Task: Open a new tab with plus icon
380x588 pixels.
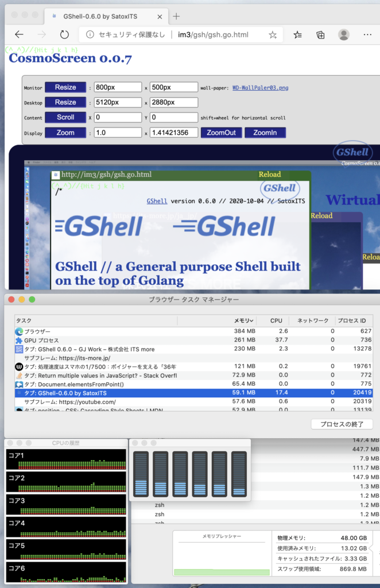Action: (176, 16)
